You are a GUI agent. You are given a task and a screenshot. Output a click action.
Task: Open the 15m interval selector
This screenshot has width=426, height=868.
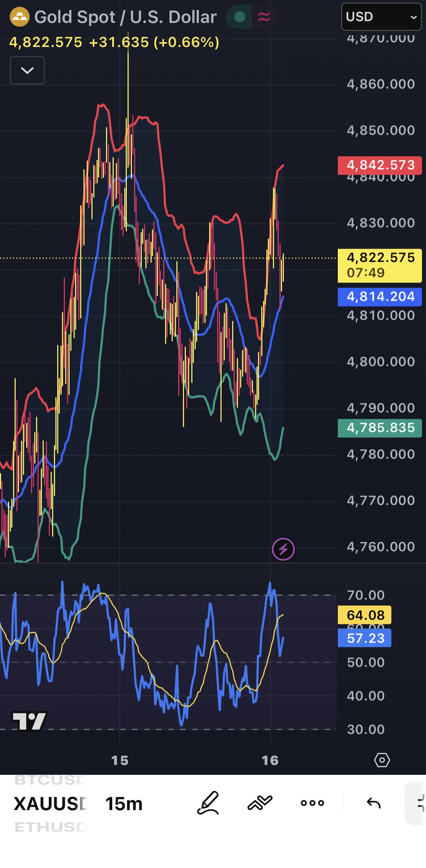(x=124, y=804)
